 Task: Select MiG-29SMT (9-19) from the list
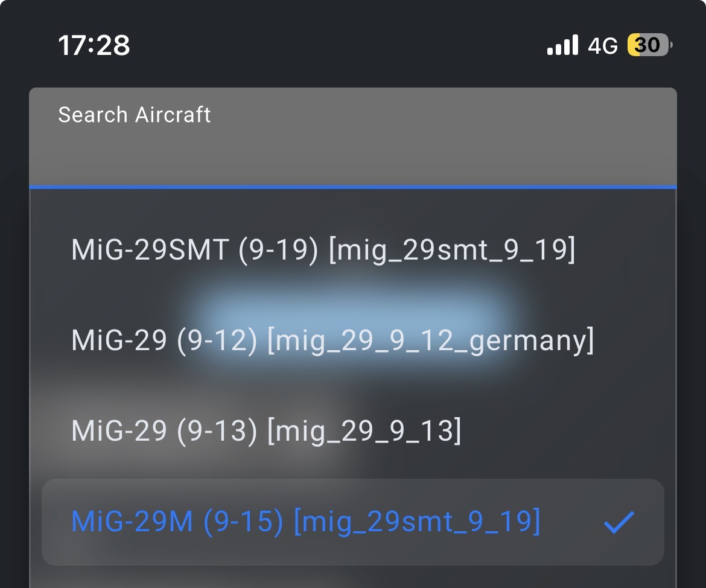(x=323, y=250)
